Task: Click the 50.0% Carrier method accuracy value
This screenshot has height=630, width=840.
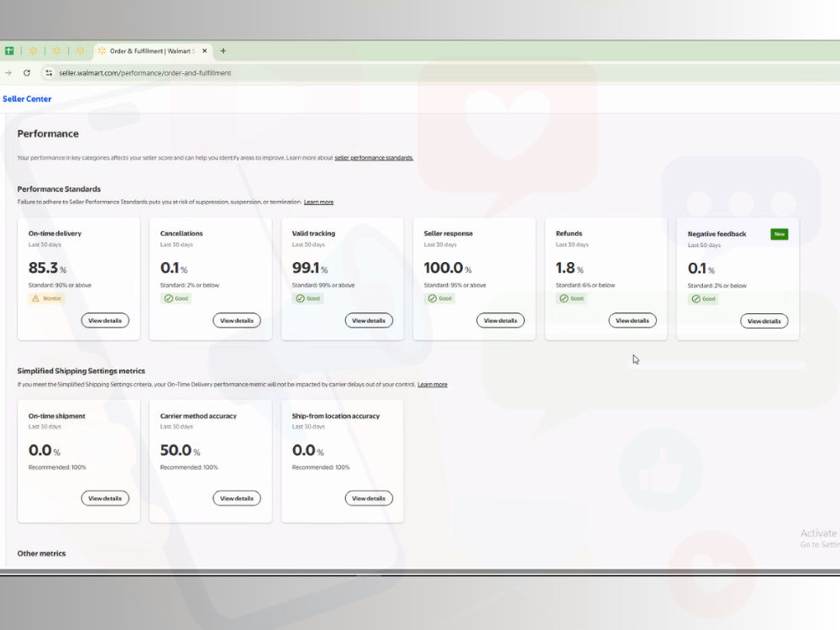Action: [180, 450]
